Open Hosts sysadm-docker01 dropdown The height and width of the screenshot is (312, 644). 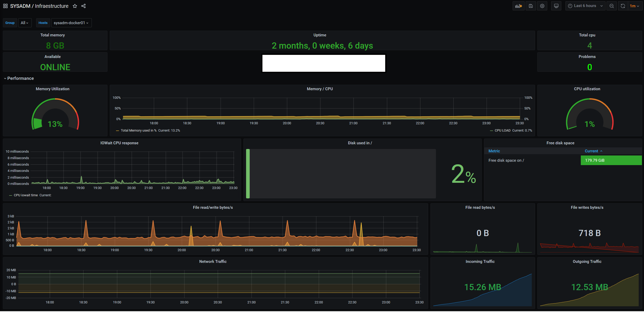tap(71, 23)
